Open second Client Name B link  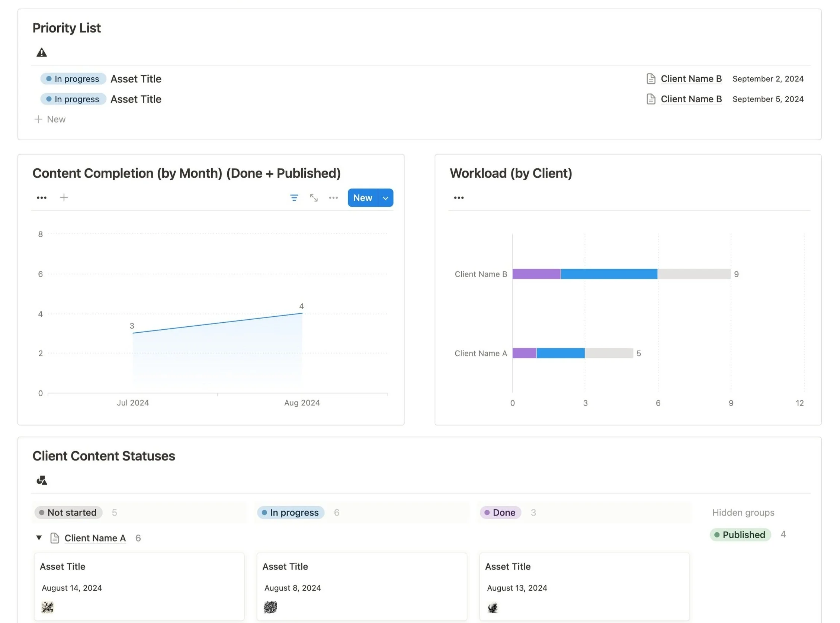[x=690, y=99]
